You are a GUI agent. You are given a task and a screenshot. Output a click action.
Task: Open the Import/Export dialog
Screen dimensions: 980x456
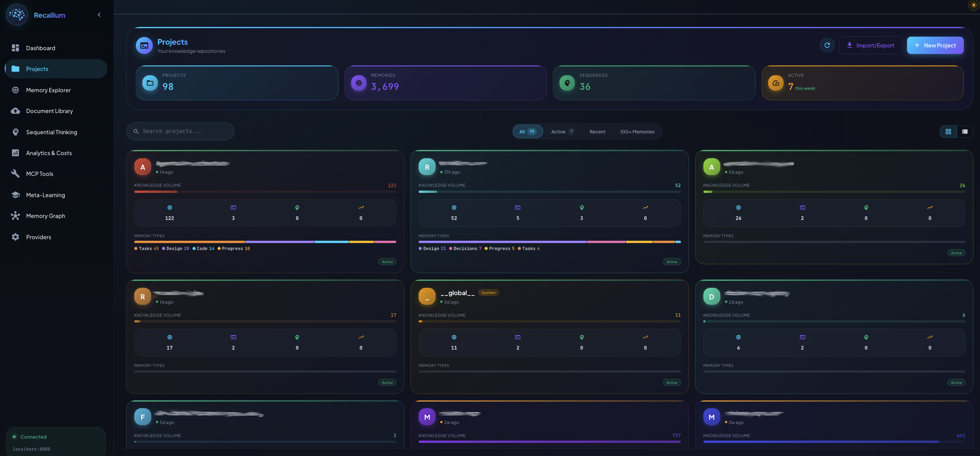(x=871, y=45)
